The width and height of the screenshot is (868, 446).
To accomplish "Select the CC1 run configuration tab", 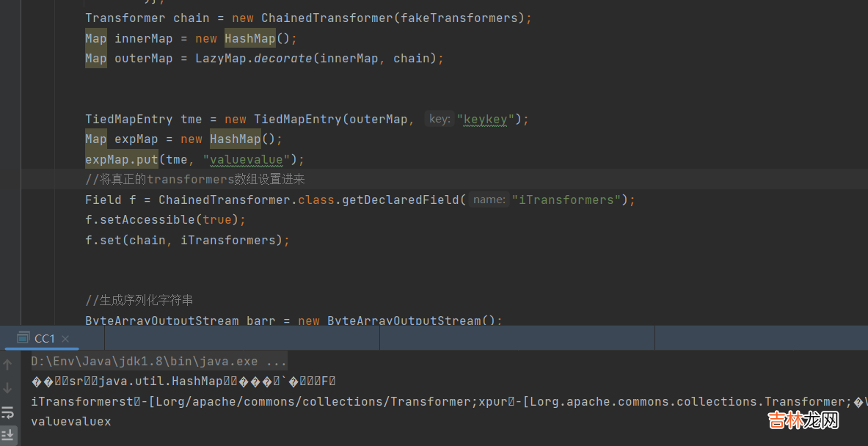I will [x=45, y=338].
